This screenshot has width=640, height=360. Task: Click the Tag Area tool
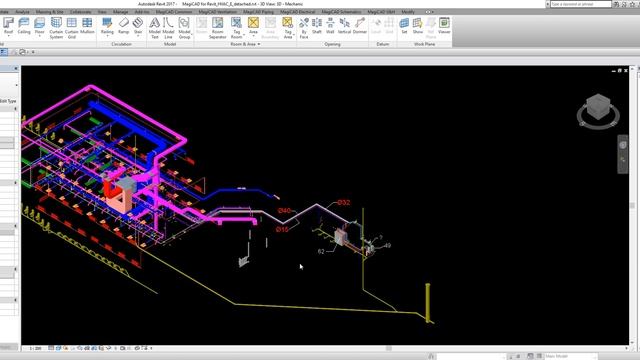point(288,28)
